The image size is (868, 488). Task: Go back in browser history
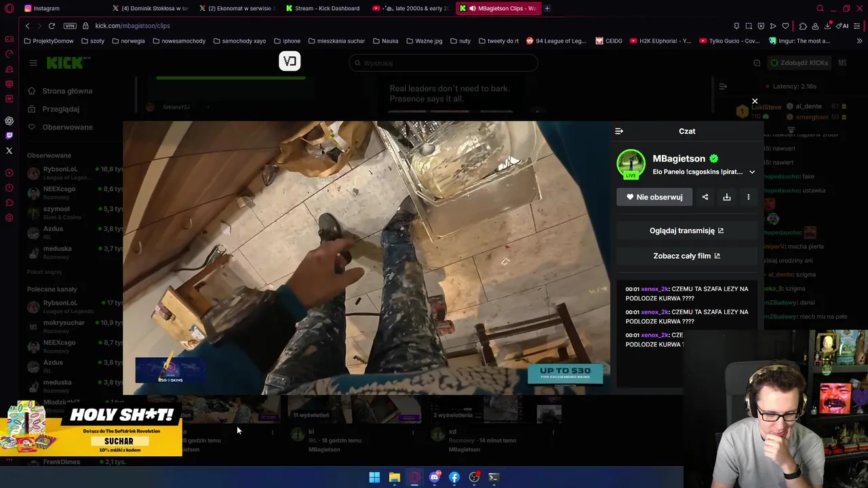pyautogui.click(x=27, y=26)
